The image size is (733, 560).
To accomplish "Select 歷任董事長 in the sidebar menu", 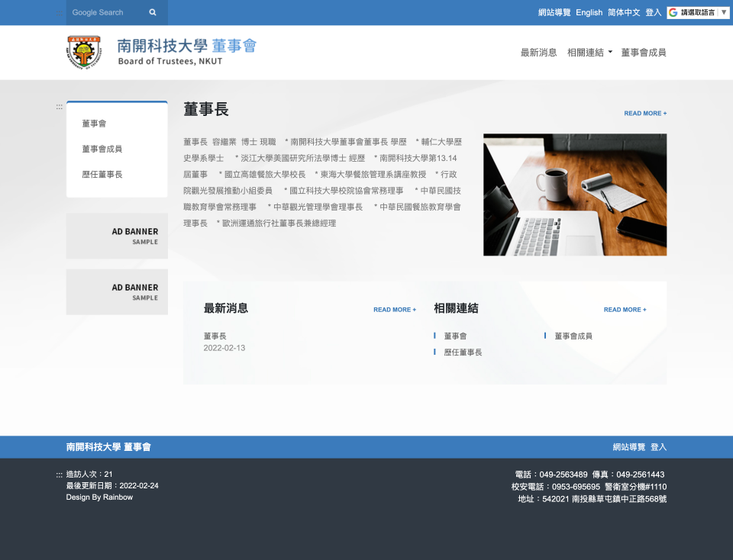I will pos(102,175).
